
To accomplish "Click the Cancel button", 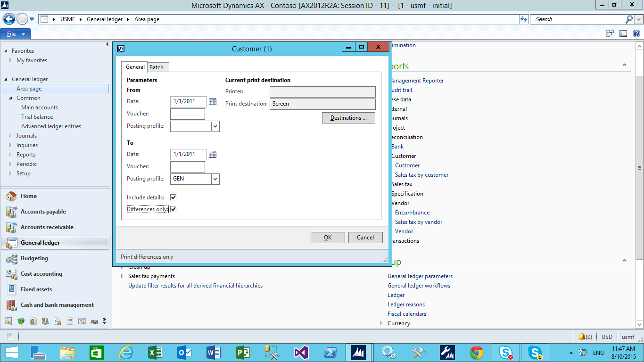I will [x=365, y=238].
